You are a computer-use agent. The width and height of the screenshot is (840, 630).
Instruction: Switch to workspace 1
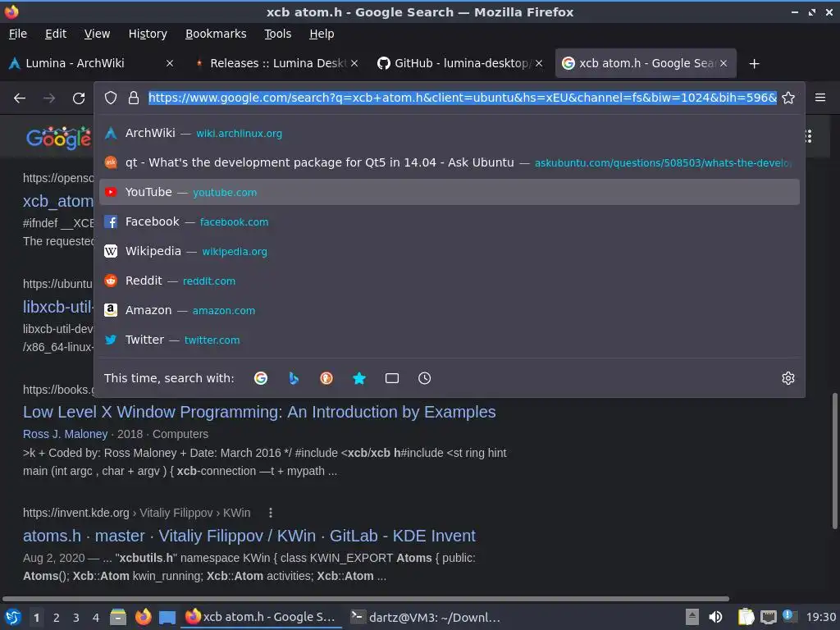36,618
